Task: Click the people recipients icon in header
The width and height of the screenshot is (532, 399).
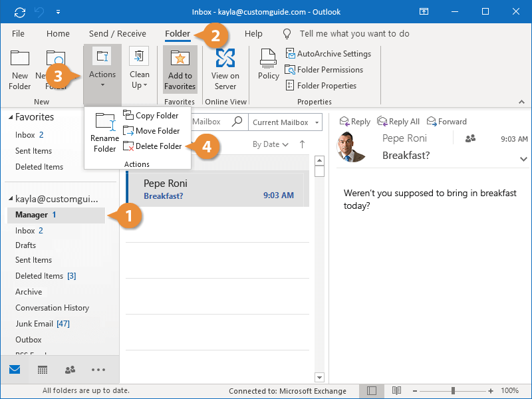Action: tap(470, 138)
